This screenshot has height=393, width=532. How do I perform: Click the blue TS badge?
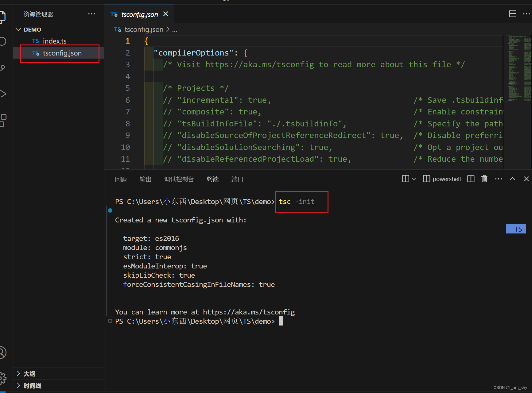point(516,229)
